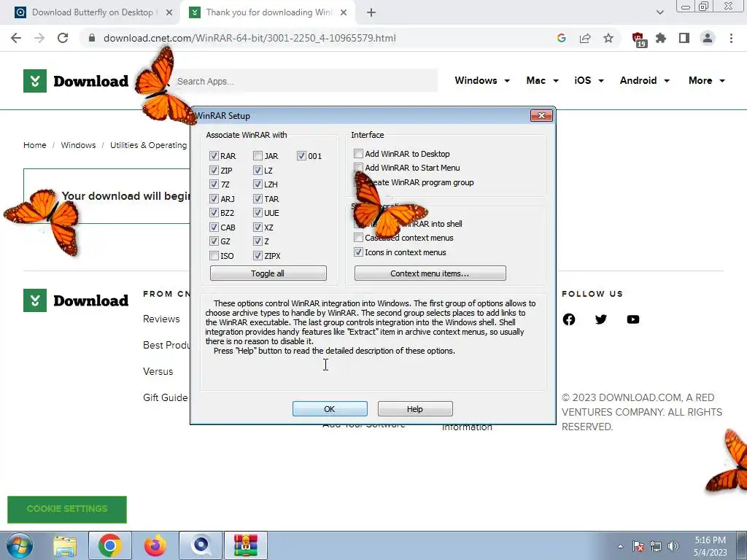
Task: Open the Chrome profile avatar
Action: 708,38
